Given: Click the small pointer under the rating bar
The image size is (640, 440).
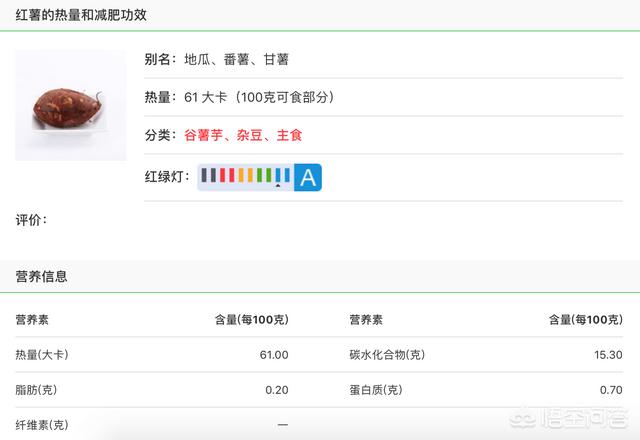Looking at the screenshot, I should pos(278,186).
